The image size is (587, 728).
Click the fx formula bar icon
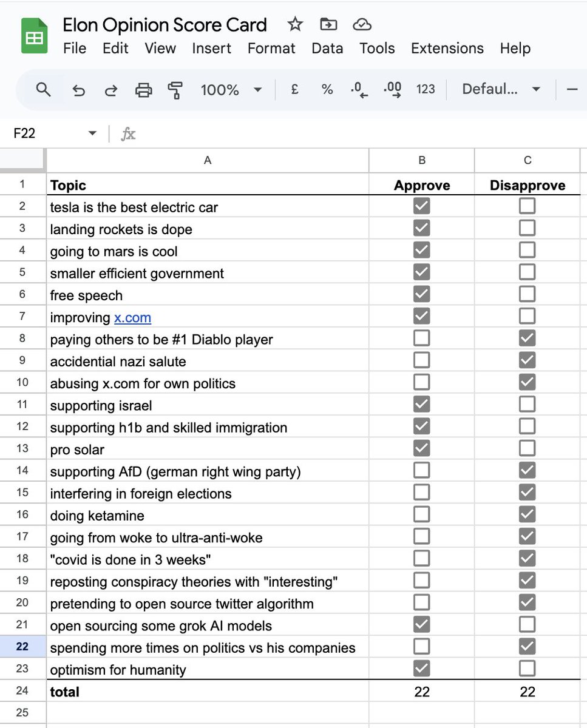[x=128, y=133]
